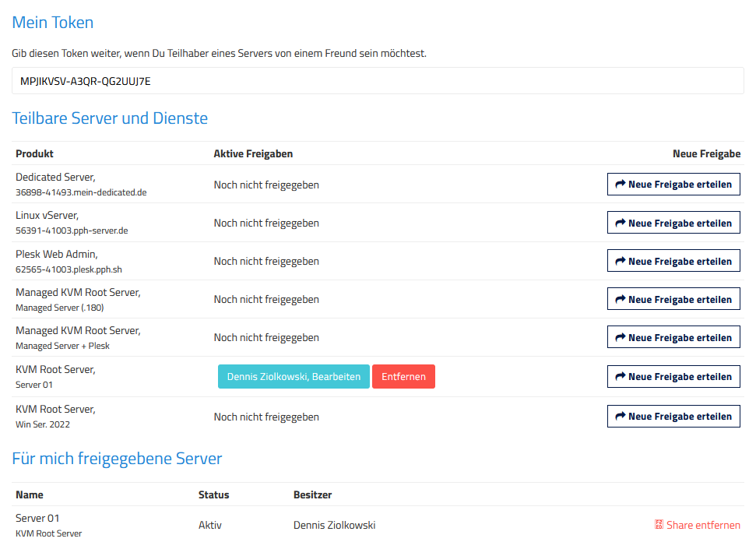Click share arrow icon for Managed Server (.180)
Viewport: 756px width, 556px height.
click(x=621, y=299)
